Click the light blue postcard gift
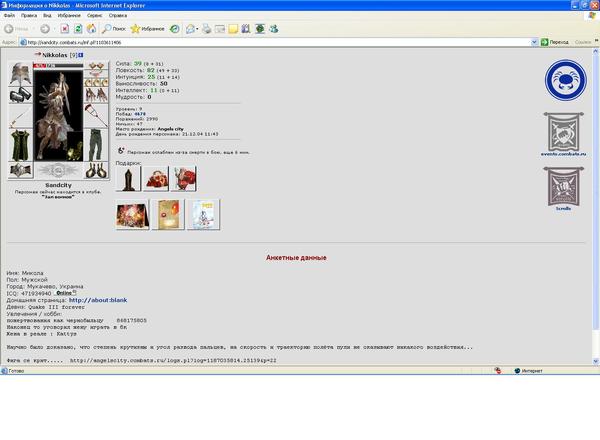 (204, 215)
